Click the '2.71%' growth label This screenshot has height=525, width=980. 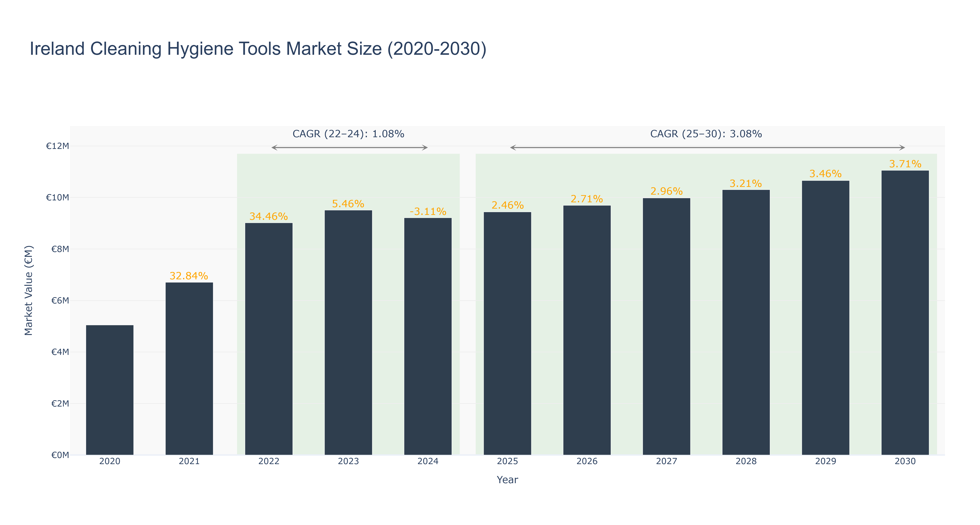(x=587, y=199)
